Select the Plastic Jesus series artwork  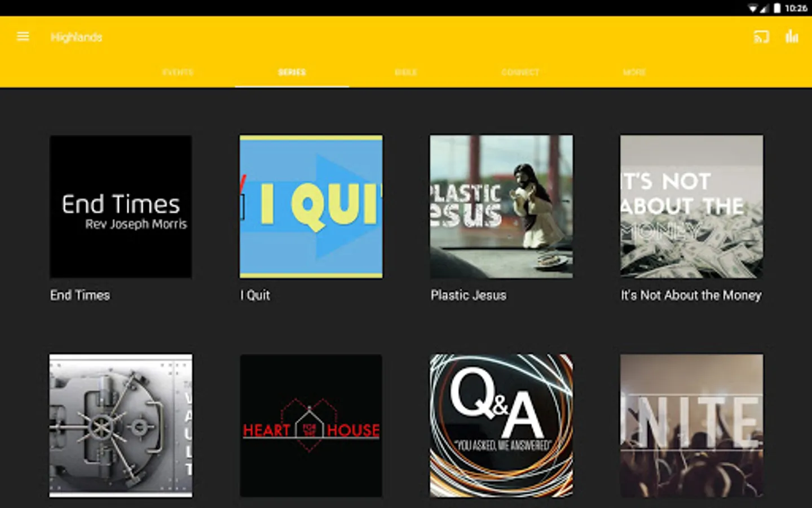pyautogui.click(x=501, y=207)
